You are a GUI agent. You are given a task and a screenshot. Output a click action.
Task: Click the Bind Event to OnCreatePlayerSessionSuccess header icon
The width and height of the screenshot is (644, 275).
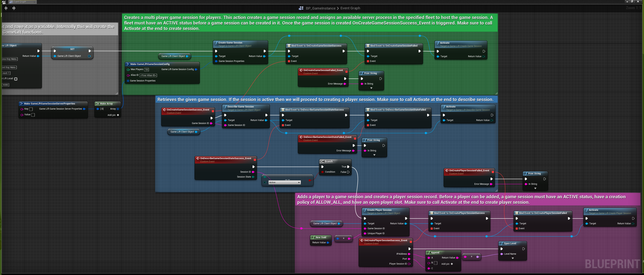(432, 213)
